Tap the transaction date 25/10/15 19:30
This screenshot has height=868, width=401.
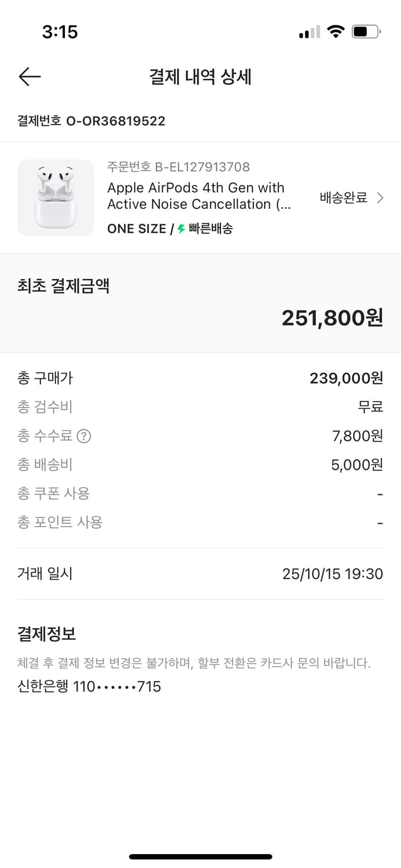click(x=332, y=574)
